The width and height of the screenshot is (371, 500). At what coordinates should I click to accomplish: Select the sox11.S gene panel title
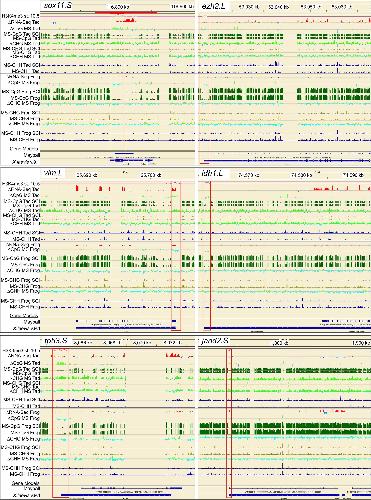click(x=57, y=6)
